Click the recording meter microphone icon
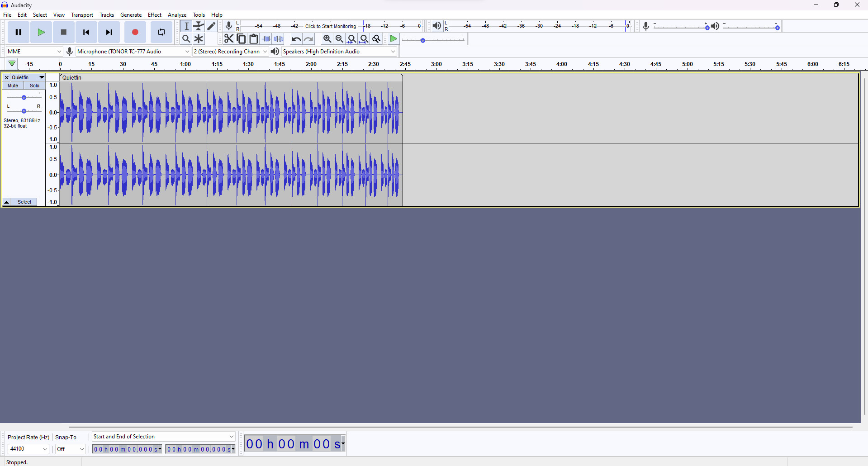 click(229, 26)
